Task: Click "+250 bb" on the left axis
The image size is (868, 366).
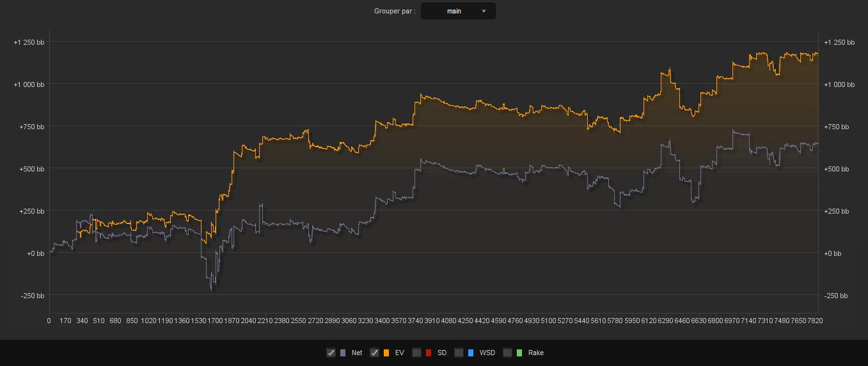Action: [31, 211]
